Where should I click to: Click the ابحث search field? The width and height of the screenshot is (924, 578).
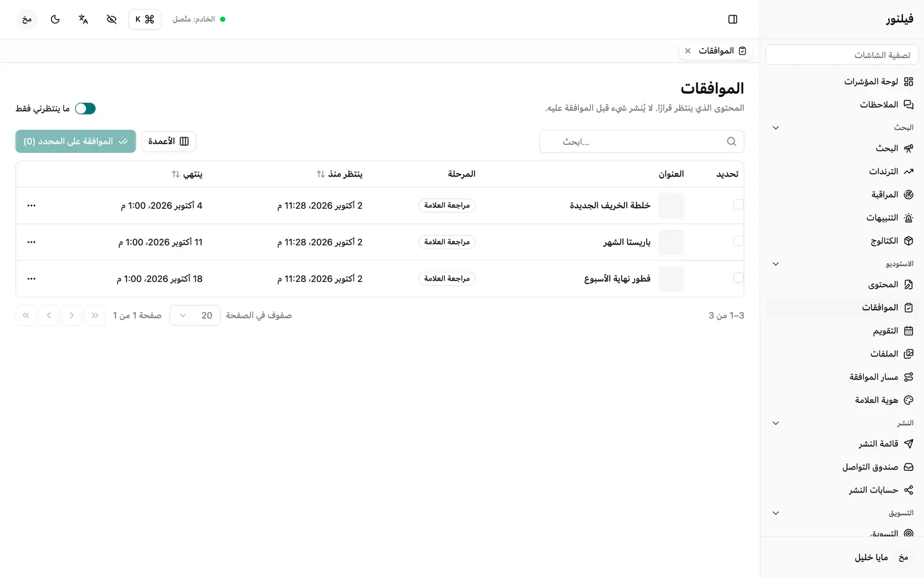pos(642,141)
